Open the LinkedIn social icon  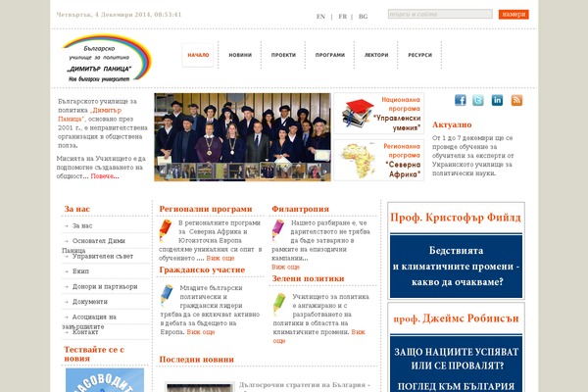pyautogui.click(x=497, y=100)
